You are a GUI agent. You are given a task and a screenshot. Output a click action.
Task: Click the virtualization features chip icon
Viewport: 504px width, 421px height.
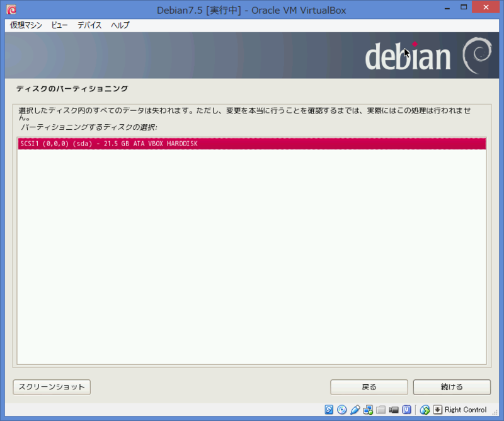(408, 410)
